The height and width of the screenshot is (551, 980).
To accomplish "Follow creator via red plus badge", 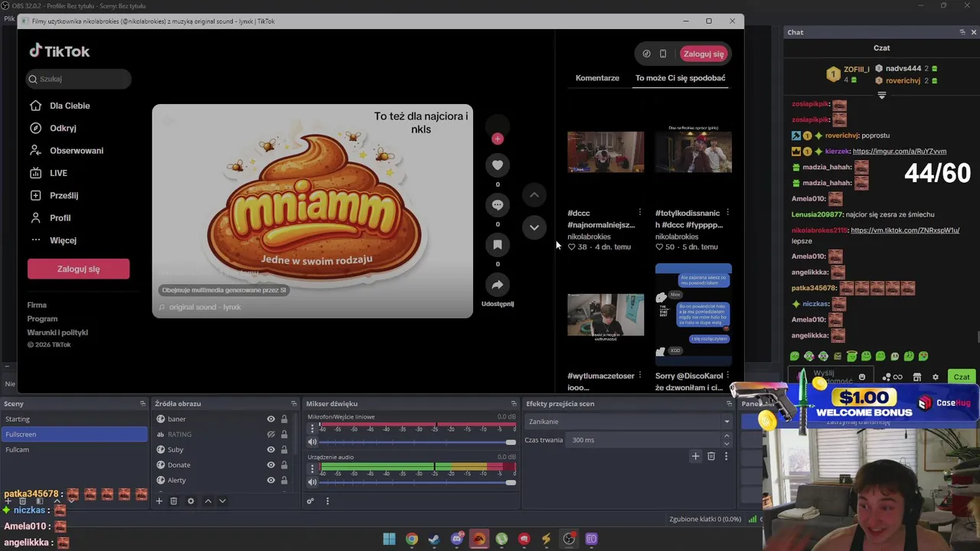I will tap(498, 139).
